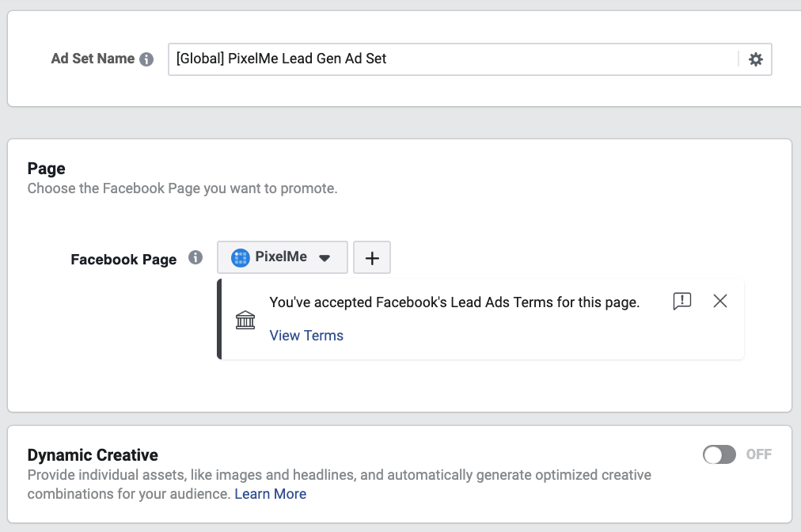Viewport: 801px width, 532px height.
Task: Open Learn More about Dynamic Creative
Action: (x=270, y=494)
